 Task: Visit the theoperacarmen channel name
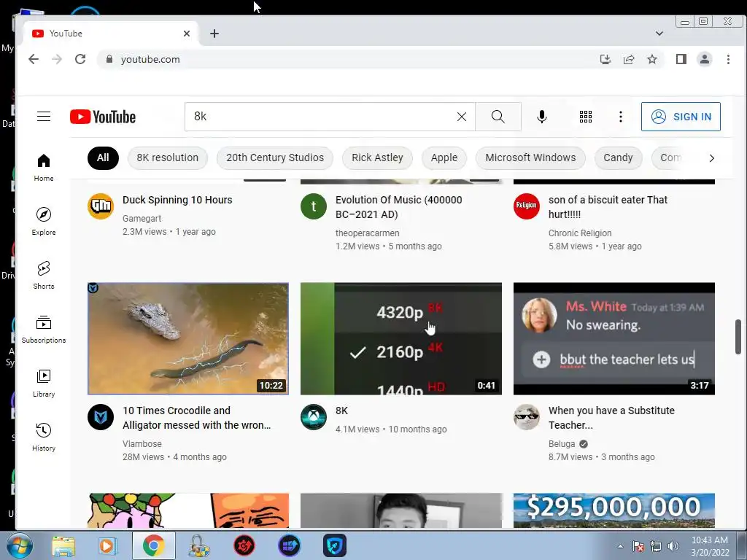coord(368,233)
